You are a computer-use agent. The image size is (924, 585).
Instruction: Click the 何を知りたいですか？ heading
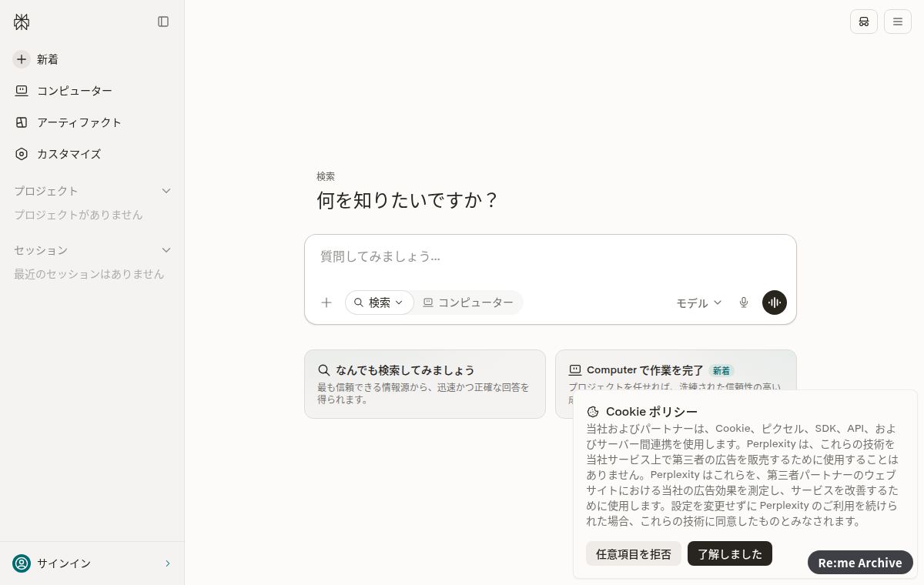click(408, 201)
